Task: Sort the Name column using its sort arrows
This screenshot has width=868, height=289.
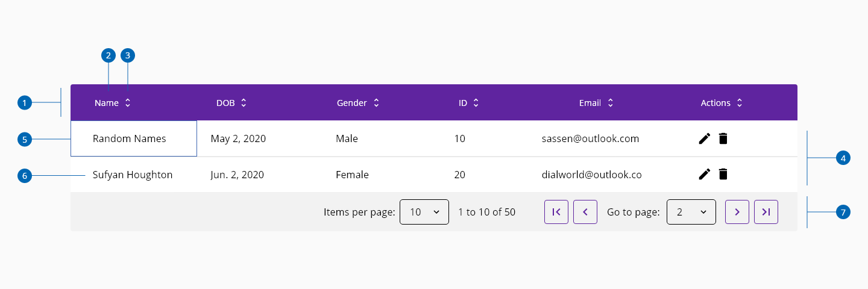Action: click(x=128, y=103)
